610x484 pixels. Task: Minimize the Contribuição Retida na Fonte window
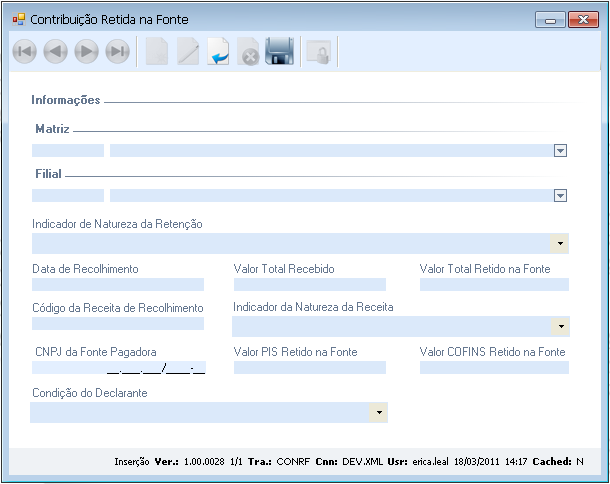pos(550,19)
